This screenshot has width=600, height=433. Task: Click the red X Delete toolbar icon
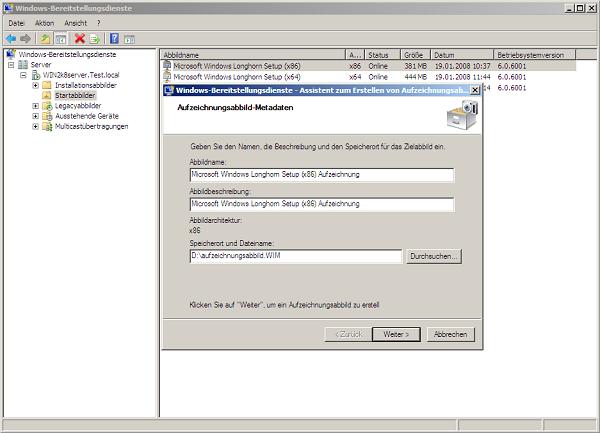tap(80, 39)
